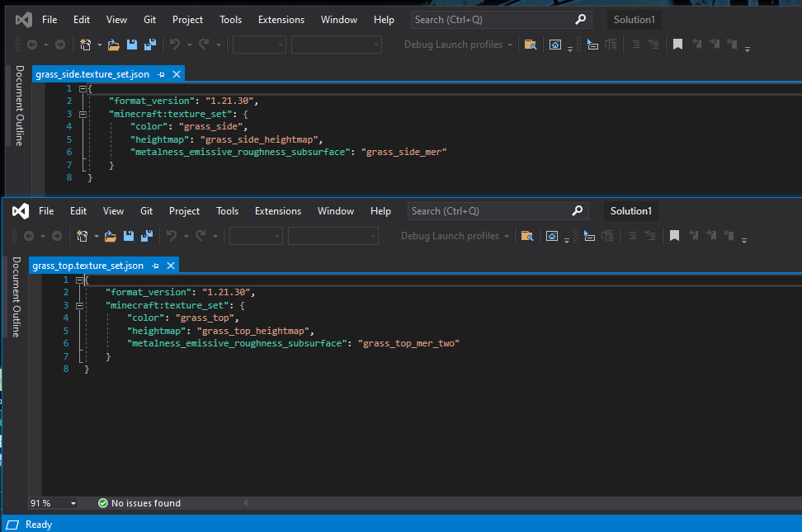Click New Item icon in grass_side window toolbar
This screenshot has height=532, width=802.
click(85, 45)
